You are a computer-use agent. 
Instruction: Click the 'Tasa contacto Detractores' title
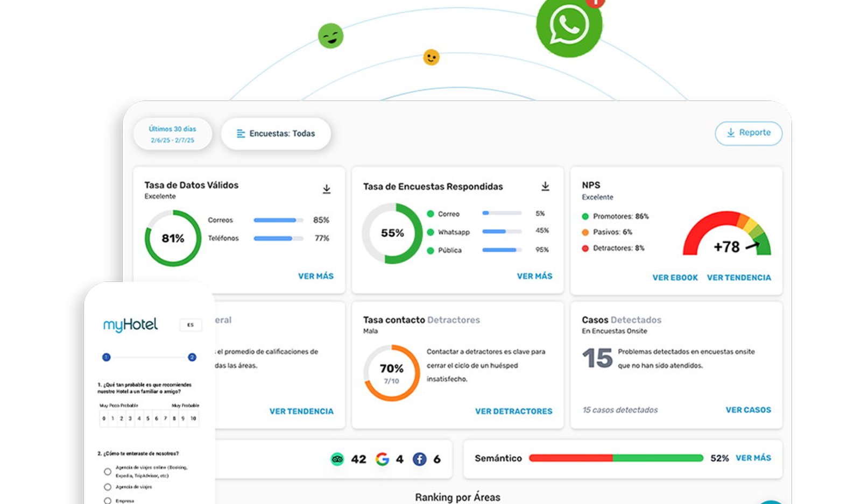(x=421, y=320)
